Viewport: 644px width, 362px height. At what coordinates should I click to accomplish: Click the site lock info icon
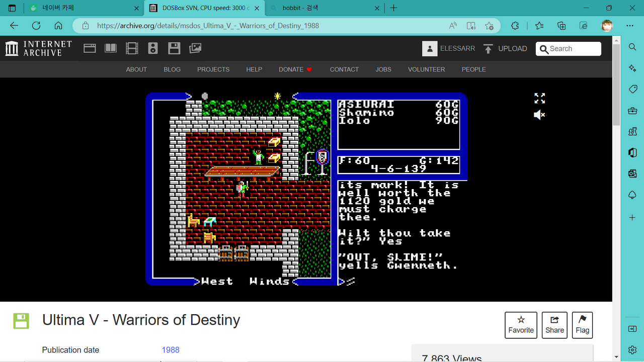point(86,26)
